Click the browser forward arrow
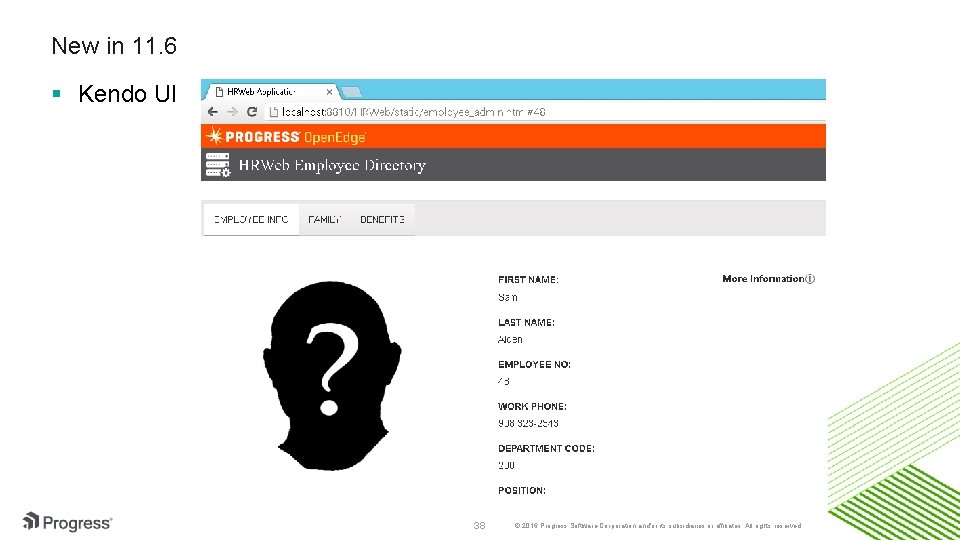 tap(232, 111)
